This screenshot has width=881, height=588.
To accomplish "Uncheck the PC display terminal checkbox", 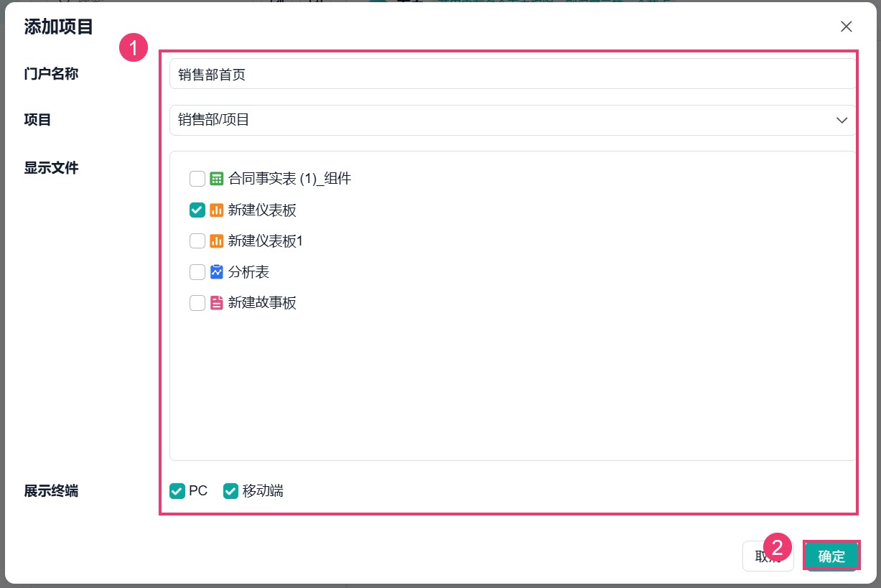I will point(177,491).
